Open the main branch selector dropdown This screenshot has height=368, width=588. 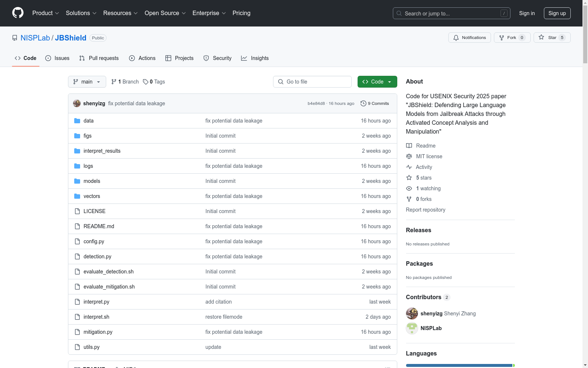[x=87, y=82]
